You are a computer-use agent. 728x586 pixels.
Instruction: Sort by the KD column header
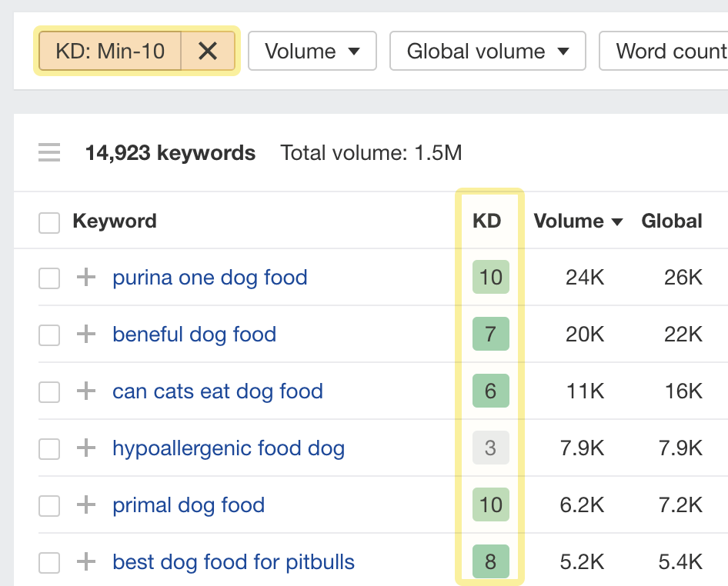click(x=486, y=221)
